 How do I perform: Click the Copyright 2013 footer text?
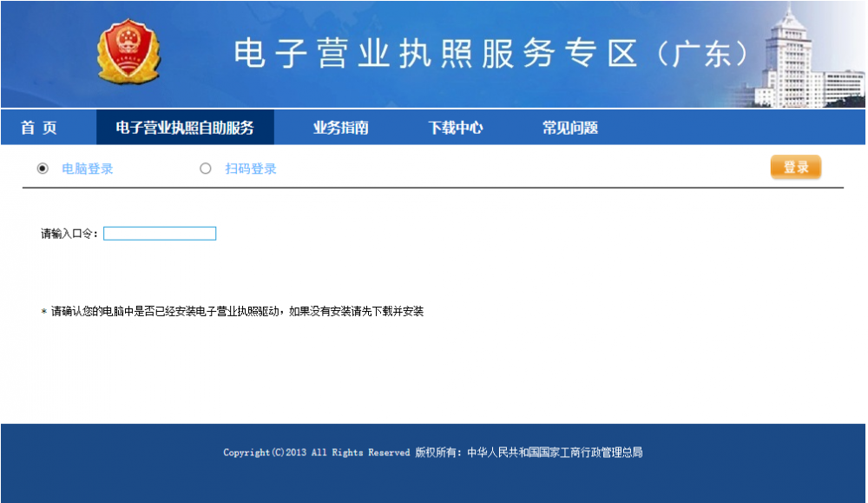(316, 453)
